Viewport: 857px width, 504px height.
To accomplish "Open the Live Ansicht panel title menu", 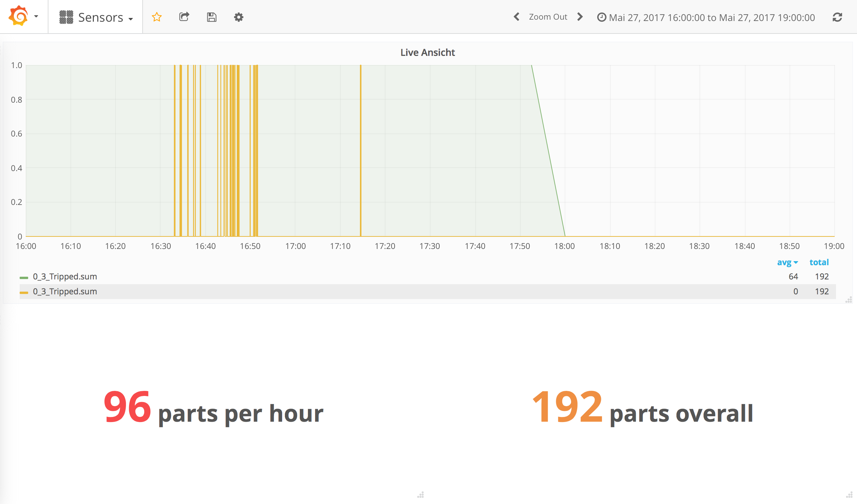I will pos(427,52).
